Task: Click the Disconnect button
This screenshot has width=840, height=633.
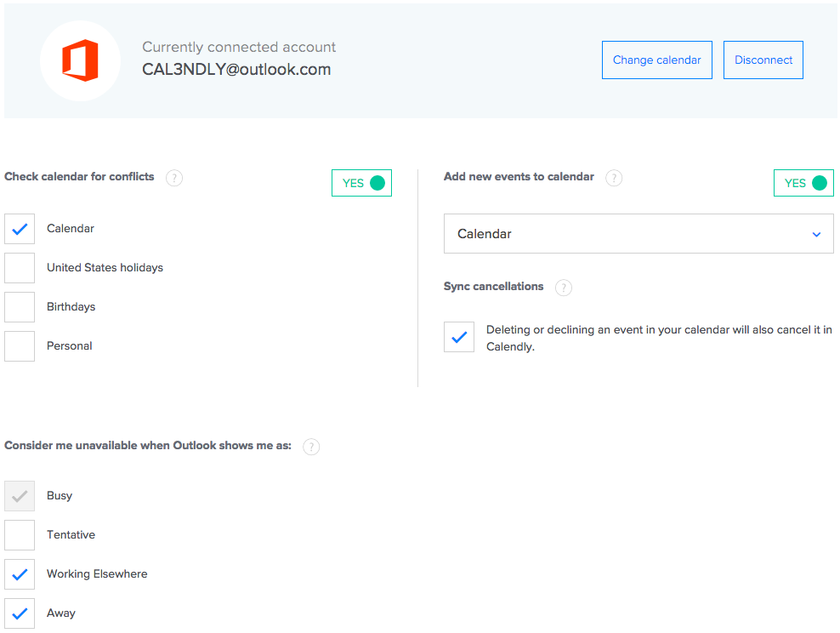Action: (763, 60)
